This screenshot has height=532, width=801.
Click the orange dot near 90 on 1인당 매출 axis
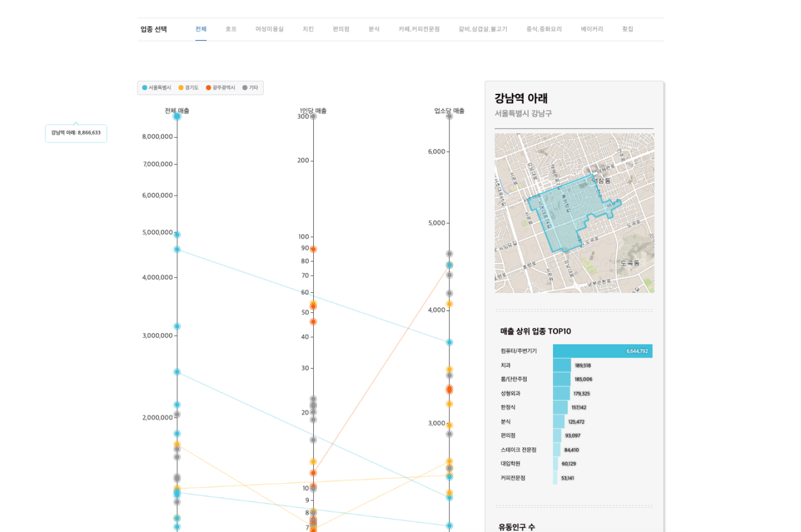313,249
